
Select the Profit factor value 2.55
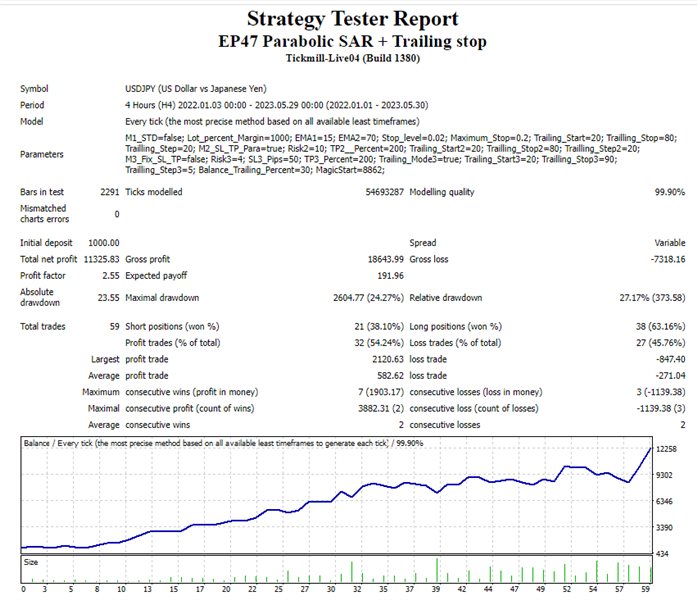pyautogui.click(x=111, y=276)
